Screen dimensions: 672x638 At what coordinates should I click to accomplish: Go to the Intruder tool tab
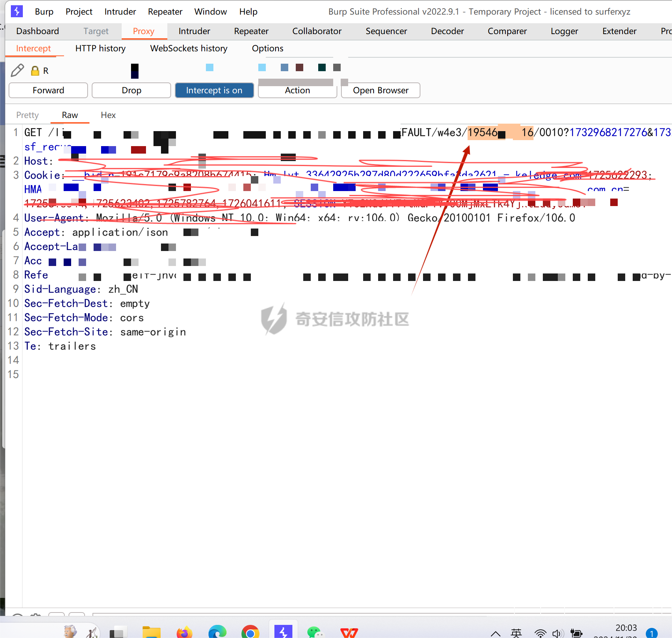click(x=194, y=31)
